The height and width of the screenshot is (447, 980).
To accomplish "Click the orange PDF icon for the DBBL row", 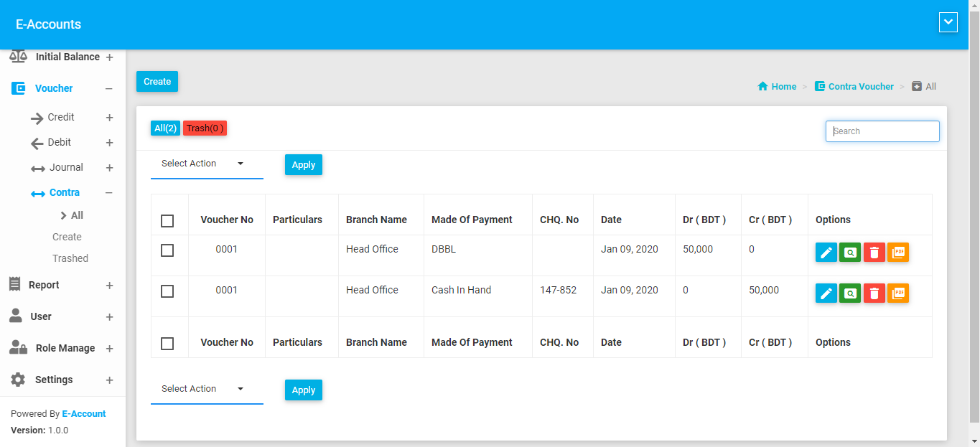I will 898,253.
